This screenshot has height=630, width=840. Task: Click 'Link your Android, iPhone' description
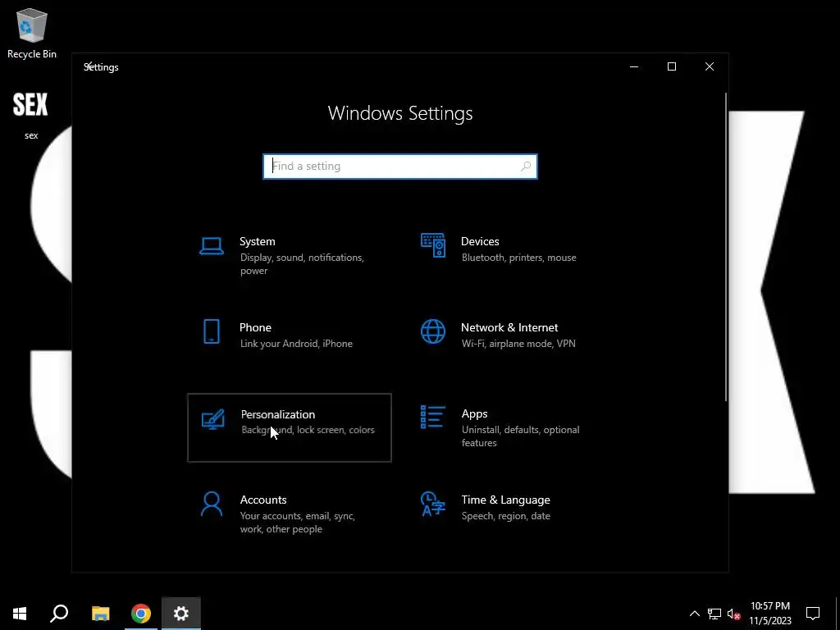(x=296, y=344)
